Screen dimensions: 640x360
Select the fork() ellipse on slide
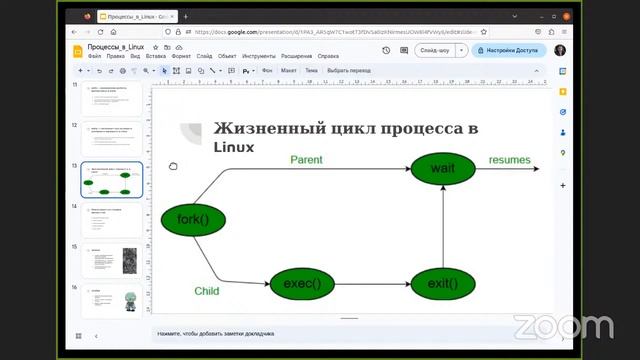pyautogui.click(x=193, y=220)
